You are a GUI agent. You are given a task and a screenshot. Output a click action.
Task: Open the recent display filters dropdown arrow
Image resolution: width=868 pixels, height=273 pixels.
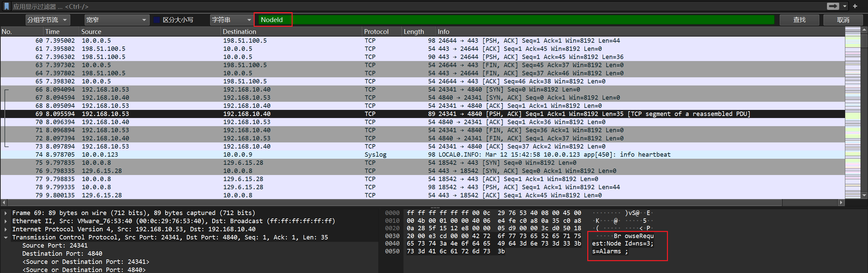(x=845, y=6)
